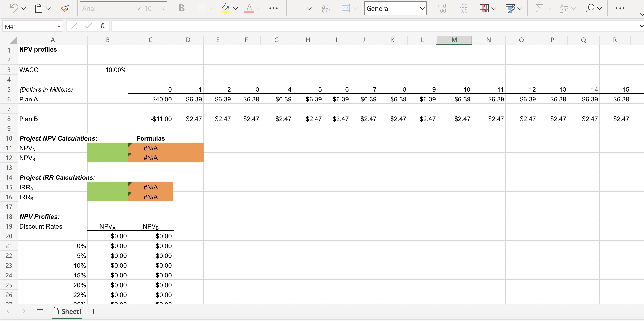Click the Undo icon
This screenshot has width=644, height=321.
click(14, 8)
